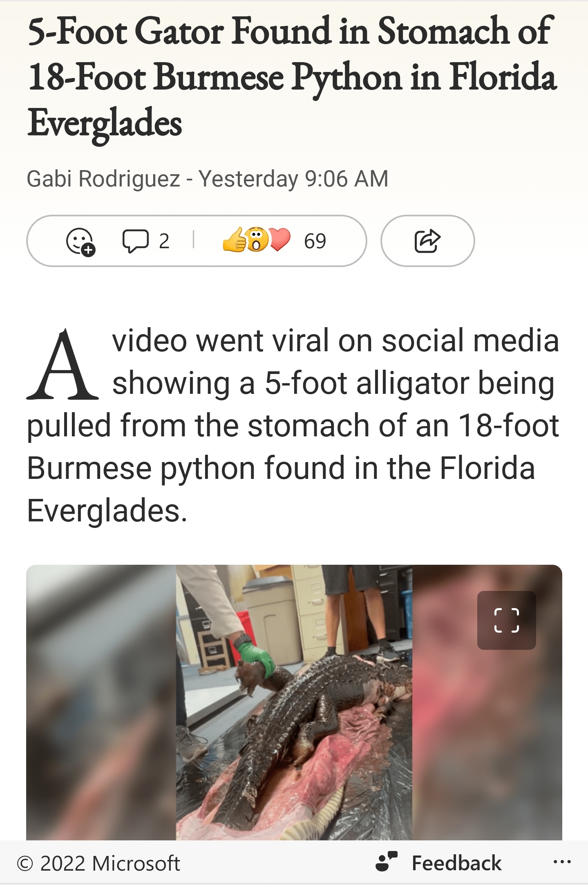
Task: Click the Yesterday 9:06 AM timestamp
Action: click(x=293, y=179)
